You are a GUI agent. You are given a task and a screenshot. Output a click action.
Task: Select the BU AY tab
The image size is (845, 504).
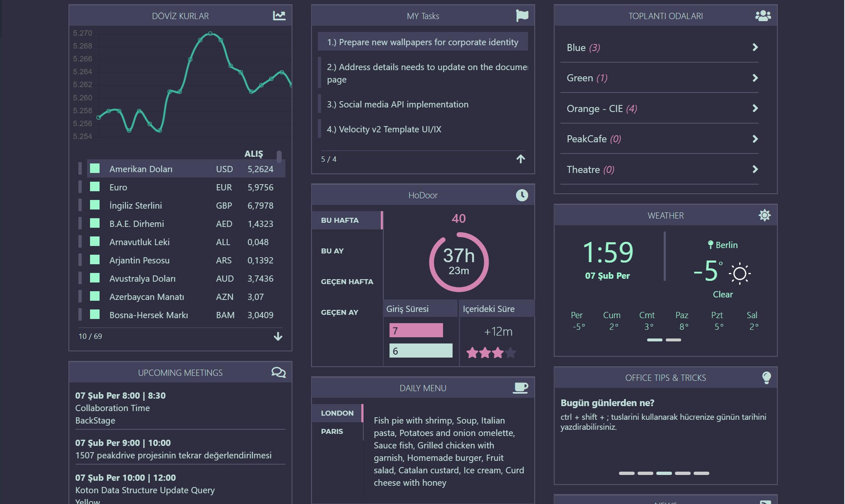[x=347, y=251]
